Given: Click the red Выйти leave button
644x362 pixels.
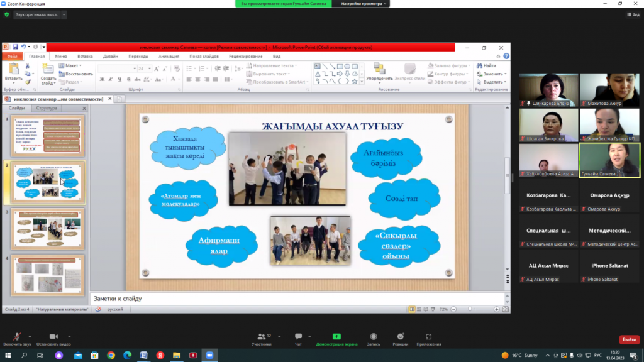Looking at the screenshot, I should coord(629,339).
